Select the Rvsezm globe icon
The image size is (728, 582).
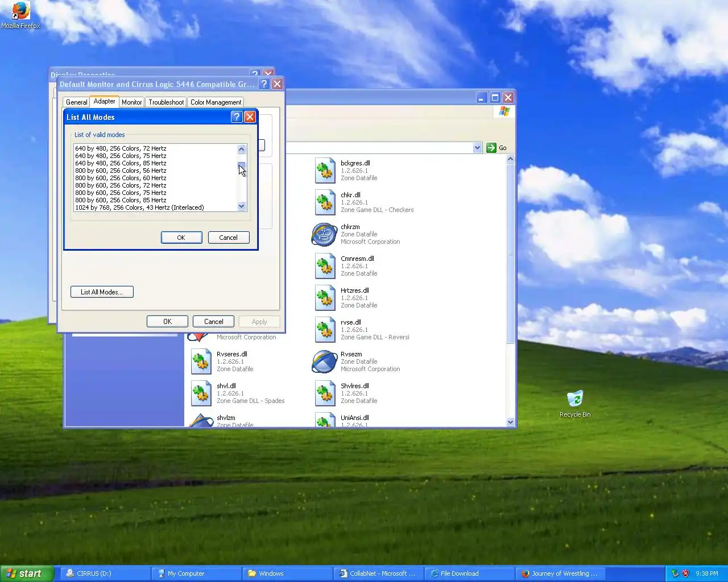click(325, 361)
